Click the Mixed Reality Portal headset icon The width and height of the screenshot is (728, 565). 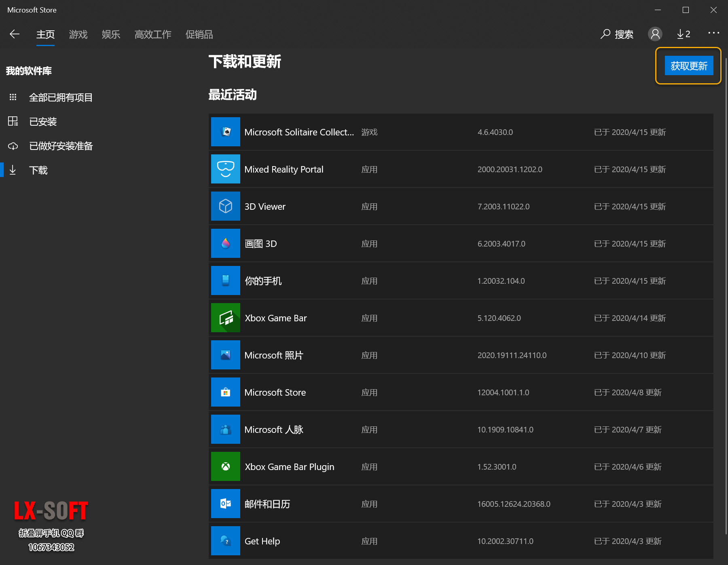[x=226, y=169]
